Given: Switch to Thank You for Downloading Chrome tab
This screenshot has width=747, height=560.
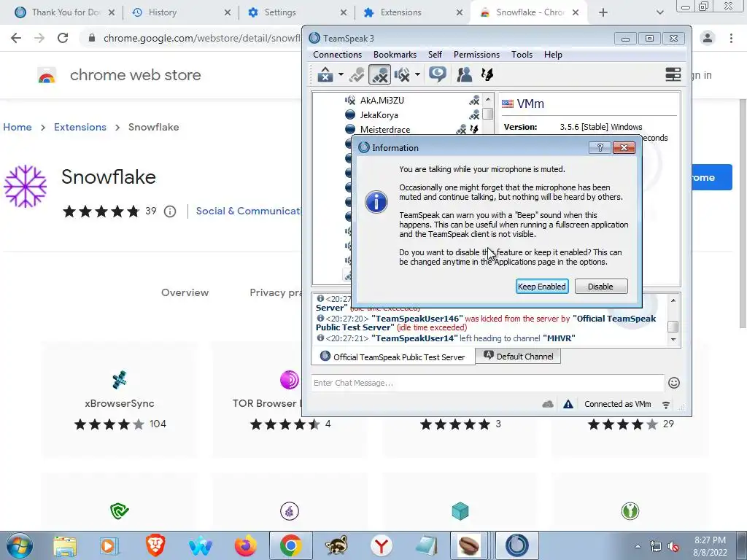Looking at the screenshot, I should click(65, 12).
